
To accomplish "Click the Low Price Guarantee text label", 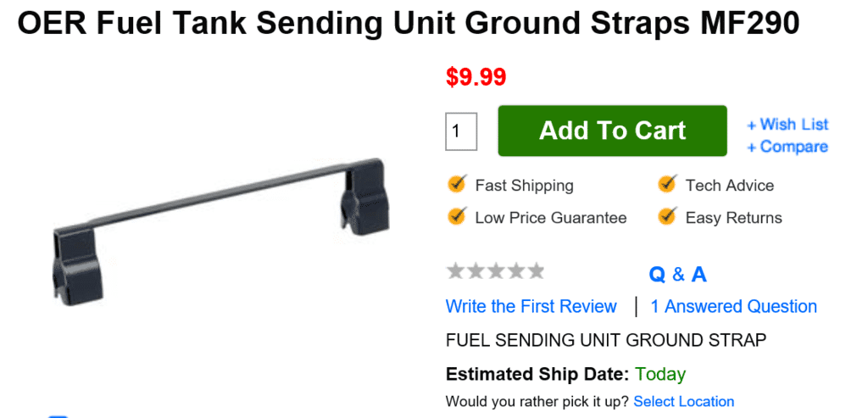I will pyautogui.click(x=551, y=218).
